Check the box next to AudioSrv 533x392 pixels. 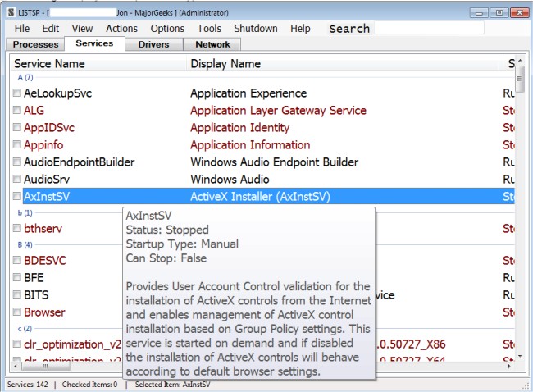(17, 179)
